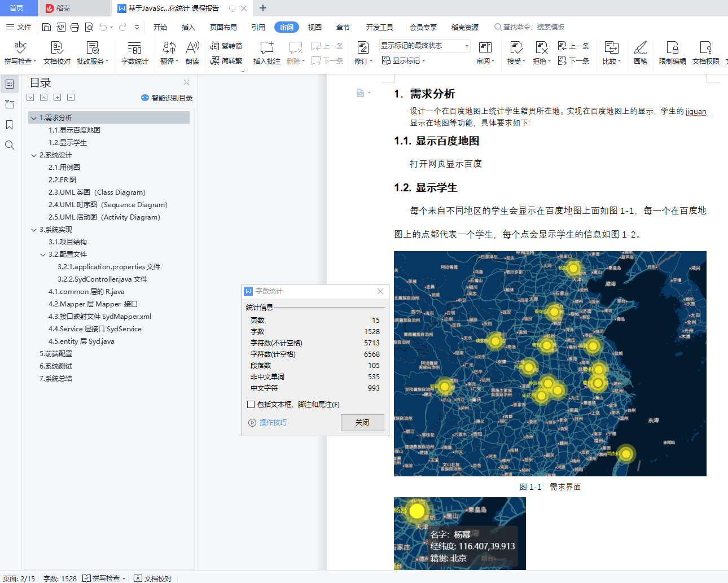Check 包括文本框、脚注和尾注 checkbox
The height and width of the screenshot is (583, 728).
pos(251,404)
